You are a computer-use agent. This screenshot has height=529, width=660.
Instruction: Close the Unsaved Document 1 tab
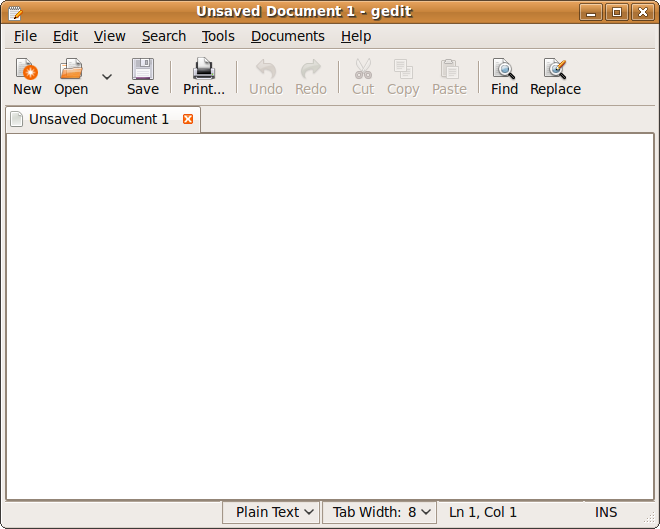[x=188, y=119]
